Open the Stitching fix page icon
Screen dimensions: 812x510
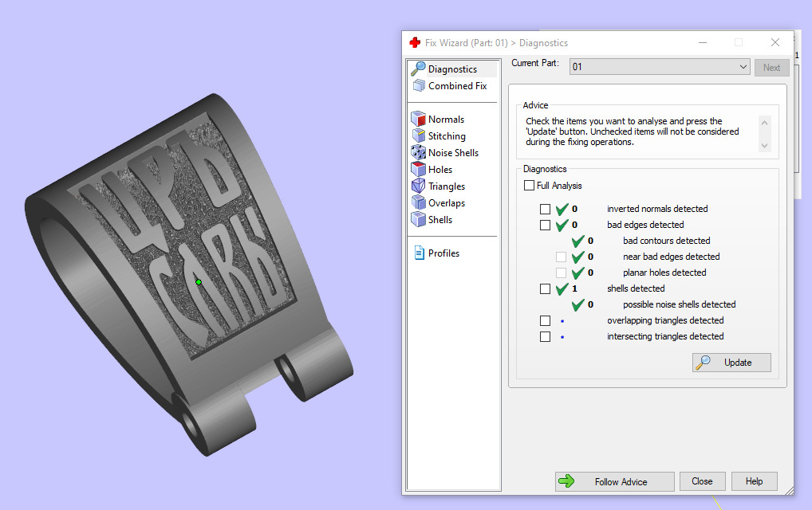pyautogui.click(x=419, y=135)
